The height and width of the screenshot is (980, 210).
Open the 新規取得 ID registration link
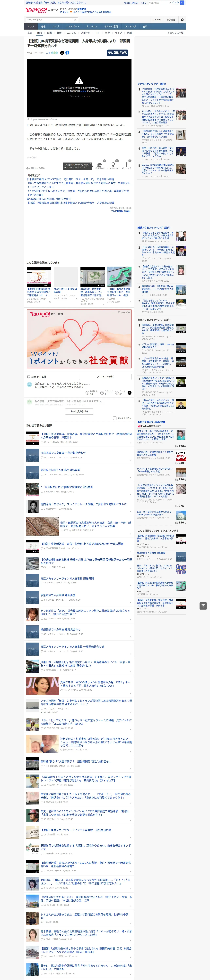(82, 9)
